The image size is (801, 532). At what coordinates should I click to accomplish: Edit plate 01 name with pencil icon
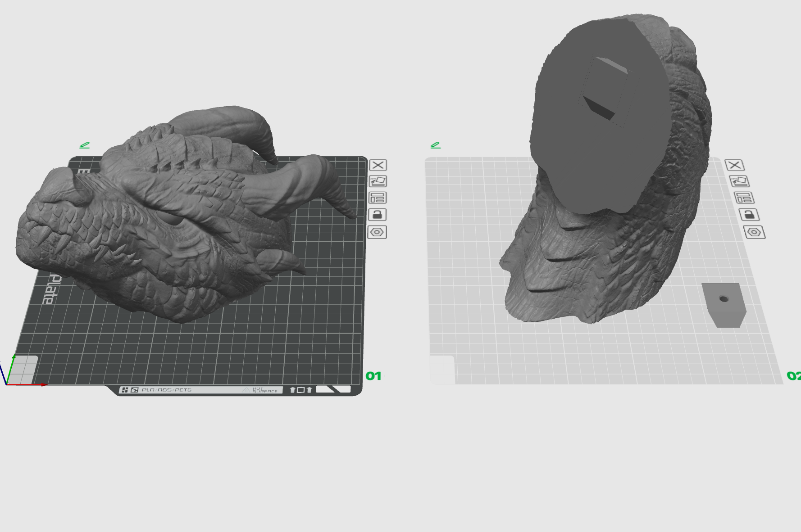(x=84, y=145)
